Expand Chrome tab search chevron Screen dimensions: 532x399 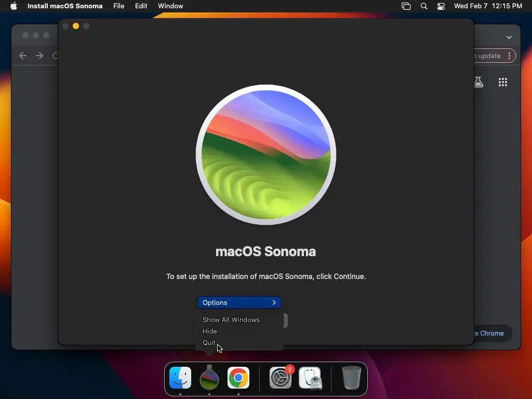pyautogui.click(x=509, y=37)
